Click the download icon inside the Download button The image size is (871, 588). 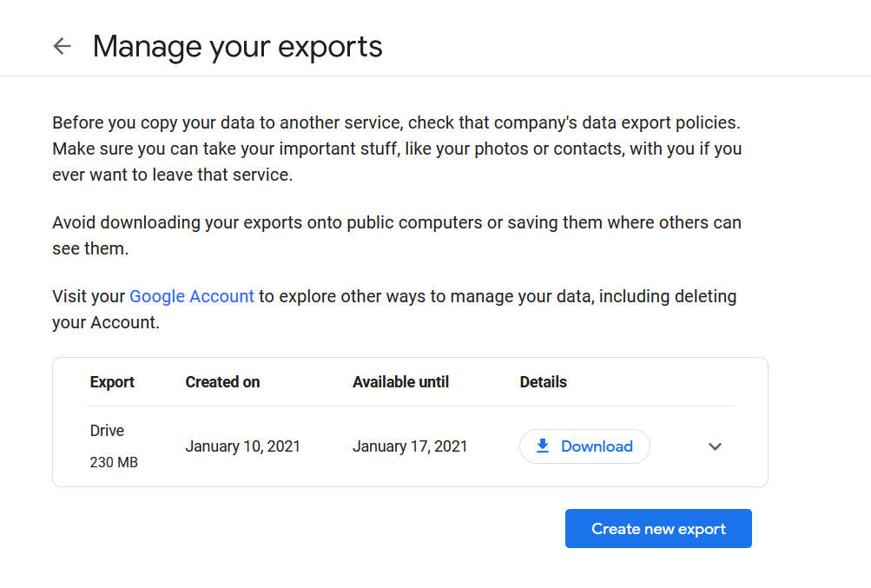tap(542, 446)
